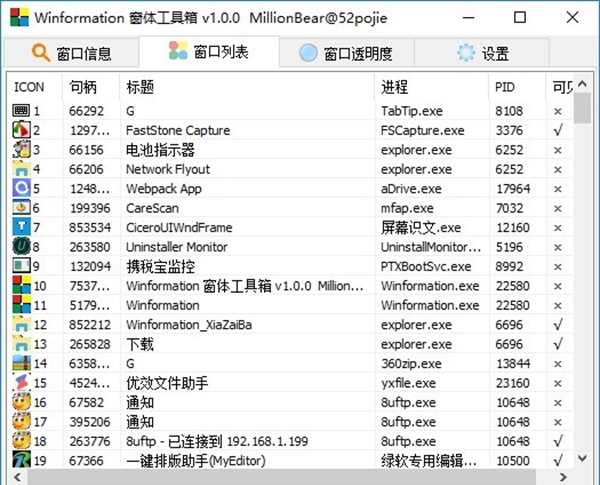Click the 8uftp smiley icon in row 16
600x485 pixels.
(x=21, y=402)
